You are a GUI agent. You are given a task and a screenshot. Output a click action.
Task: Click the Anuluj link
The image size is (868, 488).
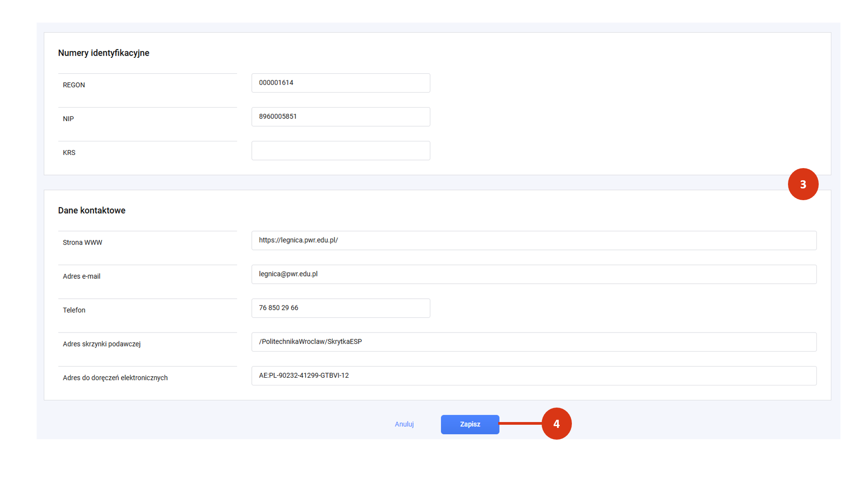(404, 424)
